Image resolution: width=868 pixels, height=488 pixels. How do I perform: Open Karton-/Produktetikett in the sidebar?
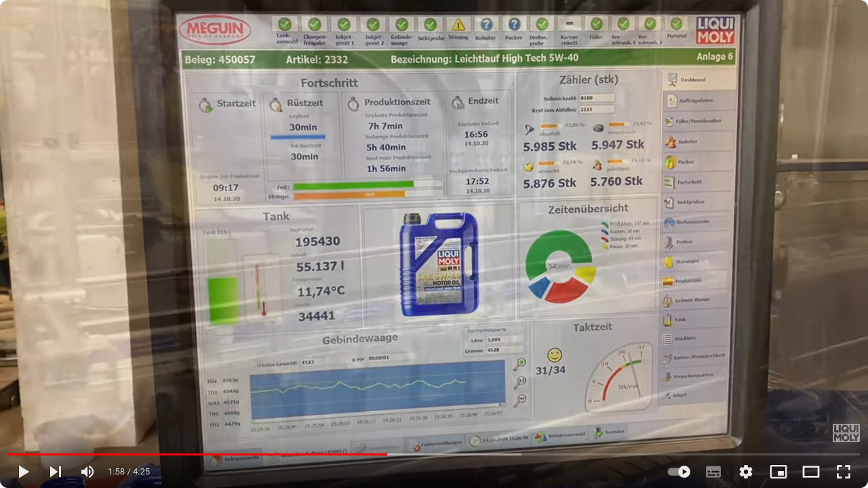click(x=694, y=357)
